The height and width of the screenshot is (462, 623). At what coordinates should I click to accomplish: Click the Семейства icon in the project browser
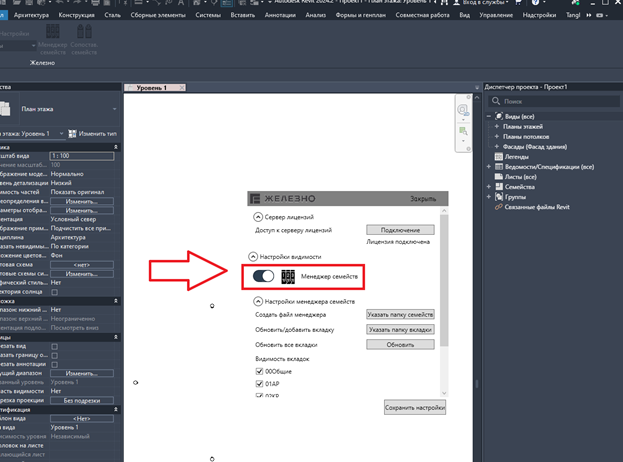pyautogui.click(x=499, y=187)
